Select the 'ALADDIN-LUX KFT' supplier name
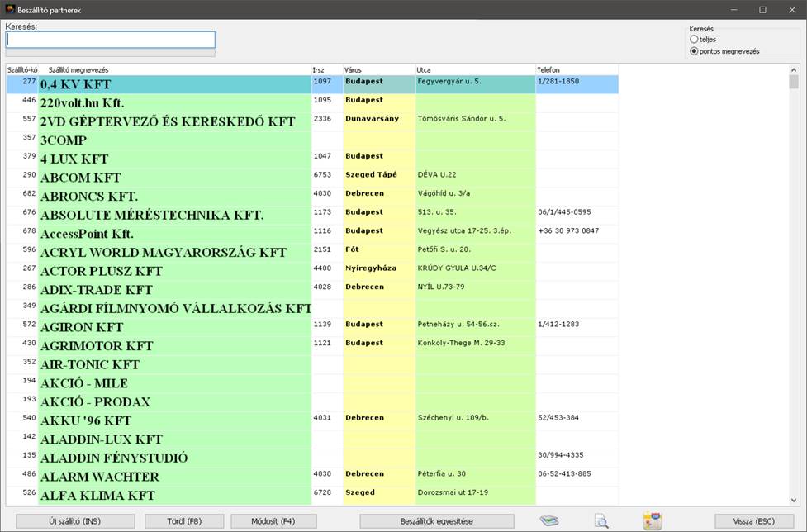 102,439
